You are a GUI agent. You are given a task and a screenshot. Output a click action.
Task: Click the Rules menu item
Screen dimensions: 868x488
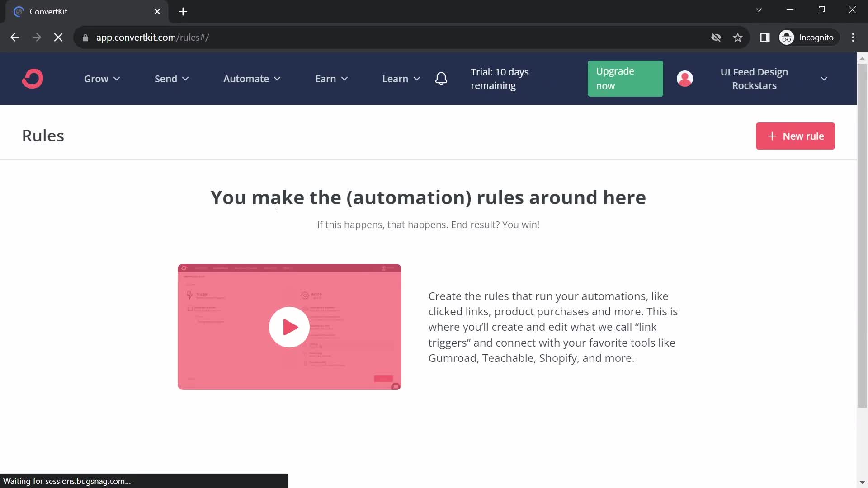click(x=42, y=135)
